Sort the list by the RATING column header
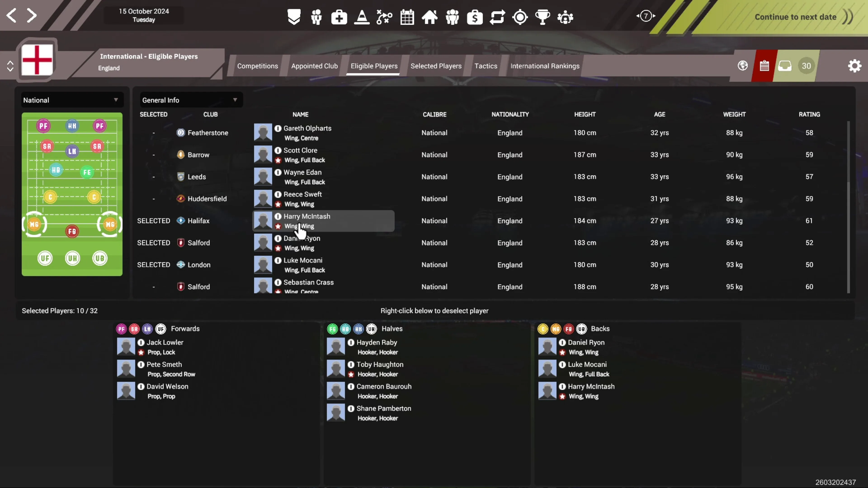The height and width of the screenshot is (488, 868). [x=809, y=115]
